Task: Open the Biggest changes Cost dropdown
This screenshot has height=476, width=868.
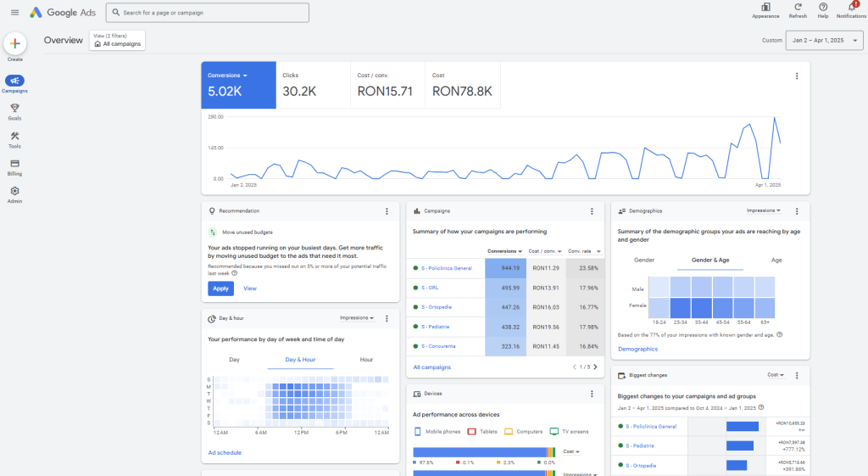Action: (x=776, y=374)
